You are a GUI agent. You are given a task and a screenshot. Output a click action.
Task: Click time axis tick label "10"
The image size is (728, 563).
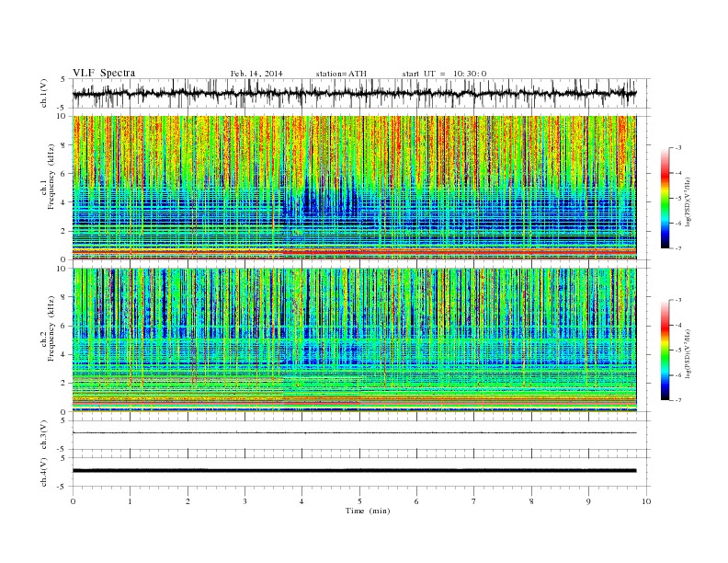(646, 501)
